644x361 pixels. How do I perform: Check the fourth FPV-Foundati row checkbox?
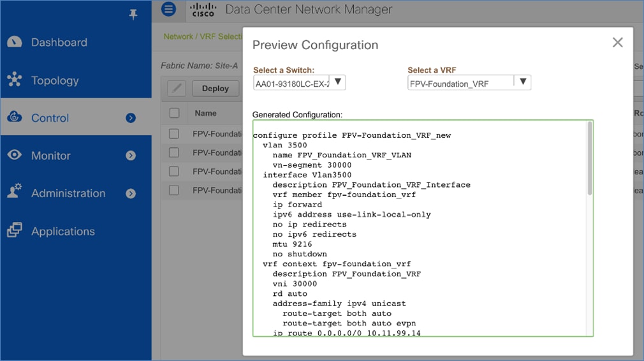173,190
